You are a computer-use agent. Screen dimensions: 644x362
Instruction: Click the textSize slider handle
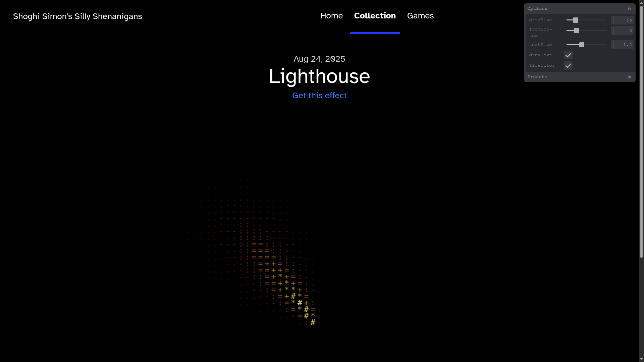pos(582,45)
